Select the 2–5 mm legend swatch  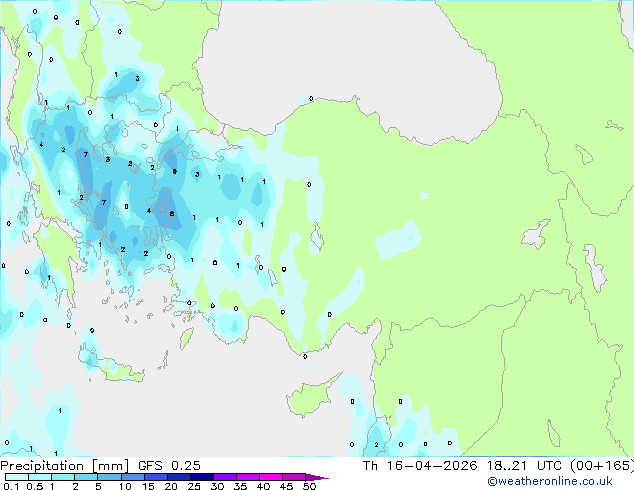pyautogui.click(x=86, y=477)
